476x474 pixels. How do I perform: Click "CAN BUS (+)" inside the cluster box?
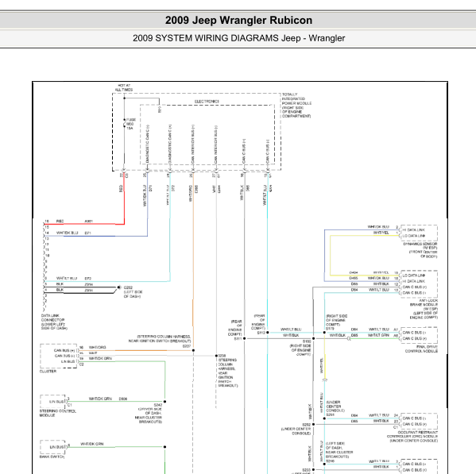point(64,350)
